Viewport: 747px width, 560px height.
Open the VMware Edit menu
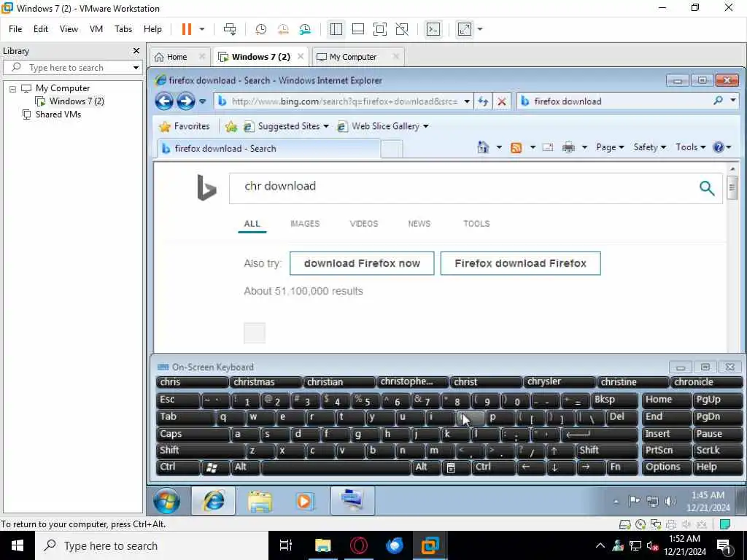pos(41,29)
